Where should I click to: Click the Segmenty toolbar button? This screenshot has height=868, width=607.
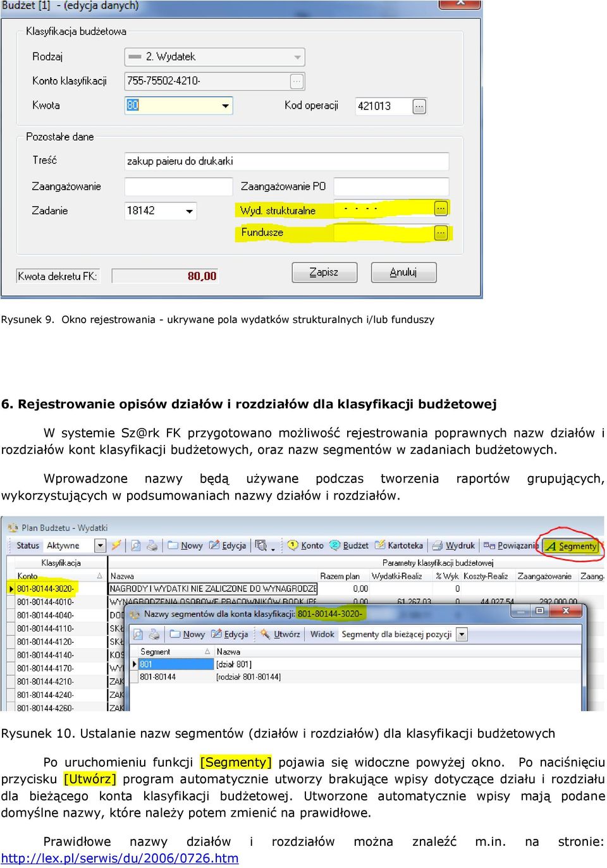click(571, 546)
